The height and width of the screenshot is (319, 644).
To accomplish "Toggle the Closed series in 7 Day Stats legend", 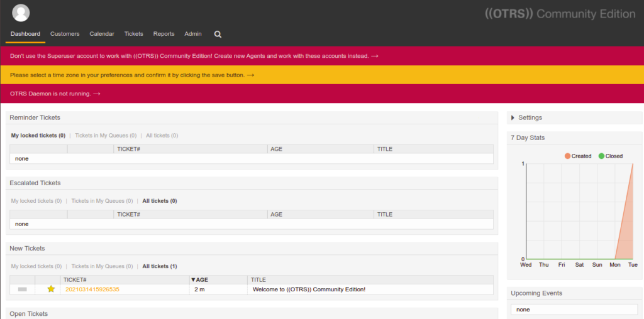I will 611,156.
